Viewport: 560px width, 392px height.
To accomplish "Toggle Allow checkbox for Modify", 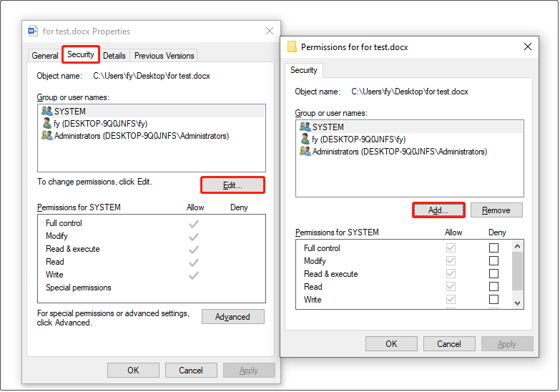I will [451, 261].
